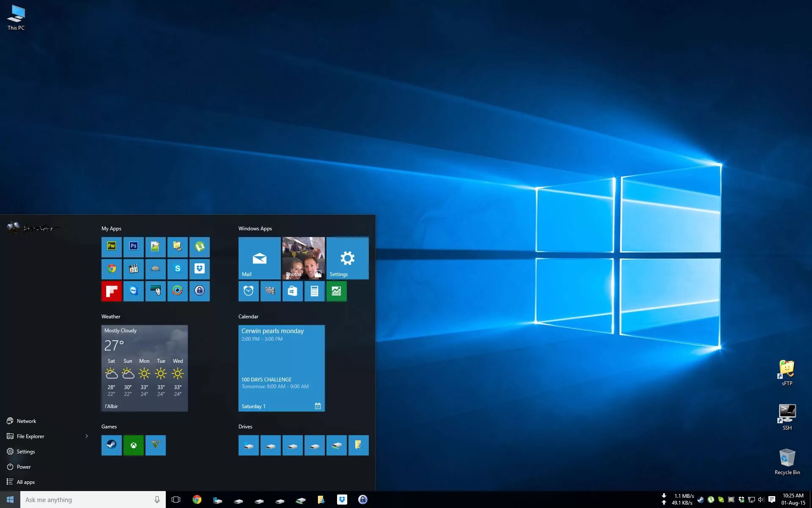Click the Dropbox tray icon
The width and height of the screenshot is (812, 508).
[741, 500]
